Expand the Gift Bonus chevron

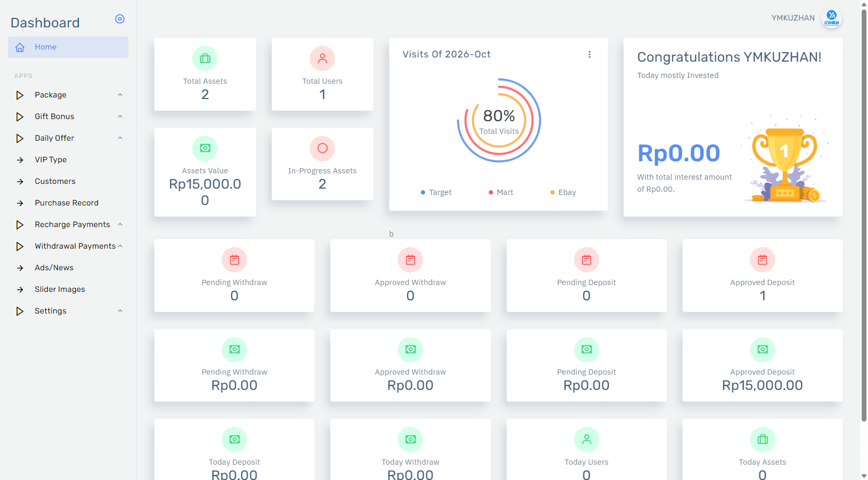120,116
